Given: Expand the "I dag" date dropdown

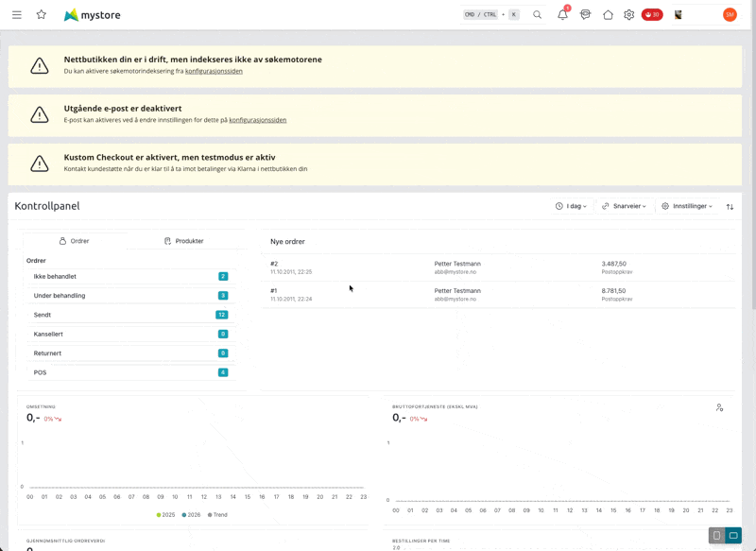Looking at the screenshot, I should pyautogui.click(x=571, y=206).
